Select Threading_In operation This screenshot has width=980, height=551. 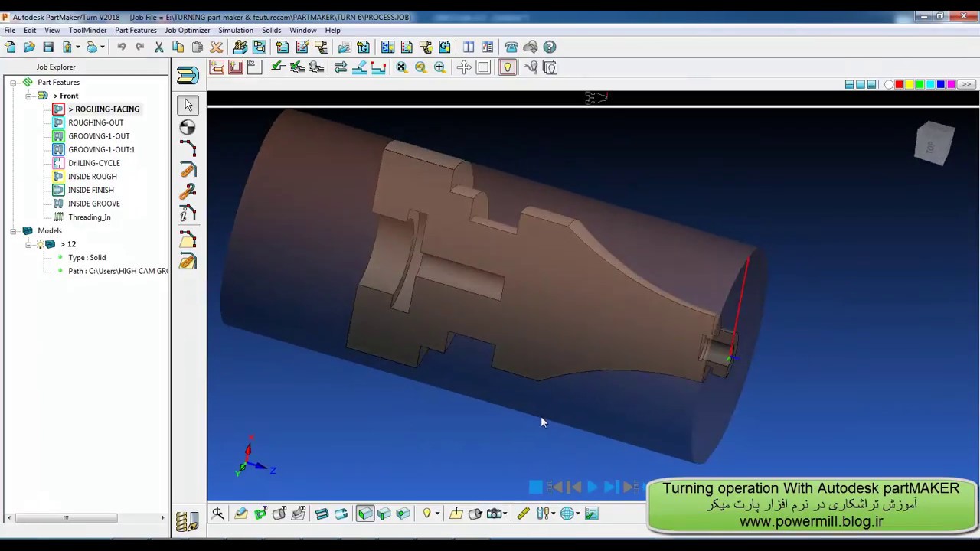(90, 217)
